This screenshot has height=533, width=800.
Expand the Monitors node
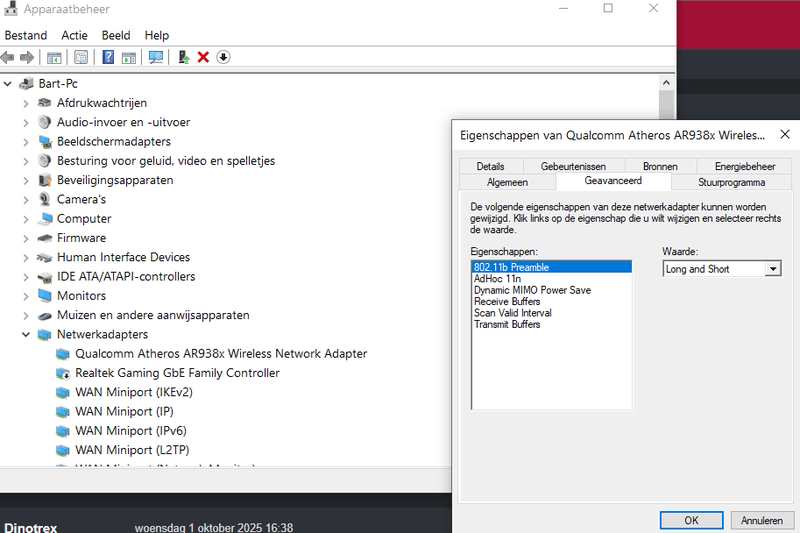pos(26,296)
